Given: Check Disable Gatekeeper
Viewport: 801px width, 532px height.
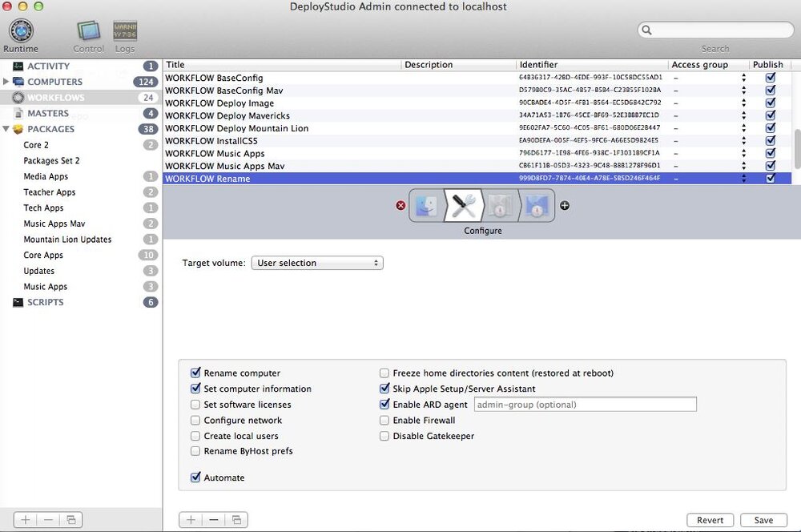Looking at the screenshot, I should click(384, 436).
